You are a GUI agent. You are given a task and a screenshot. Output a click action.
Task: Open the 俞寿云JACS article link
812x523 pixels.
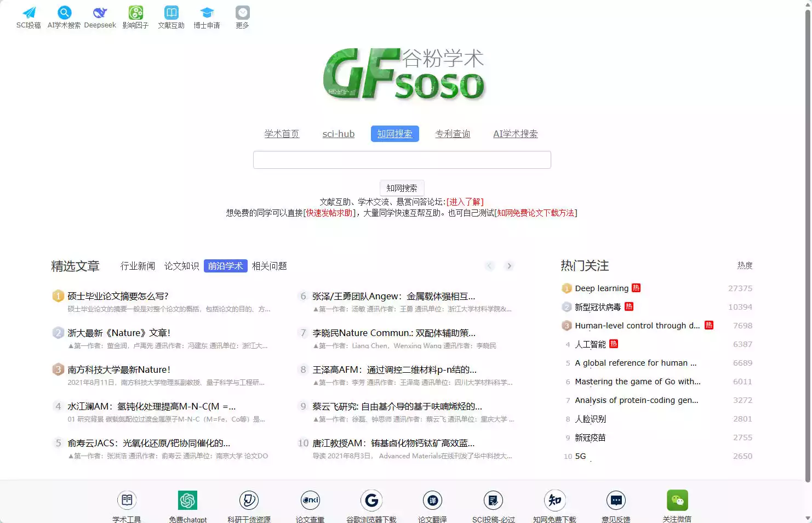(149, 443)
